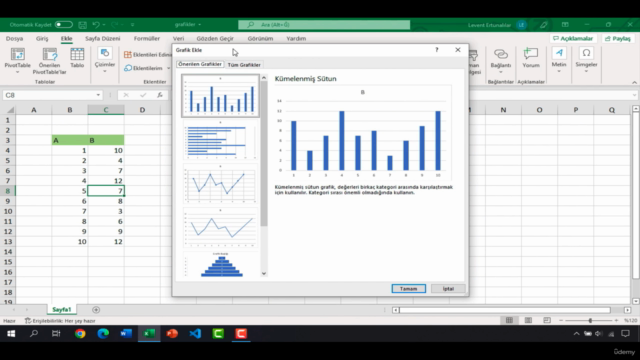Switch to Page Layout view icon

pos(528,320)
